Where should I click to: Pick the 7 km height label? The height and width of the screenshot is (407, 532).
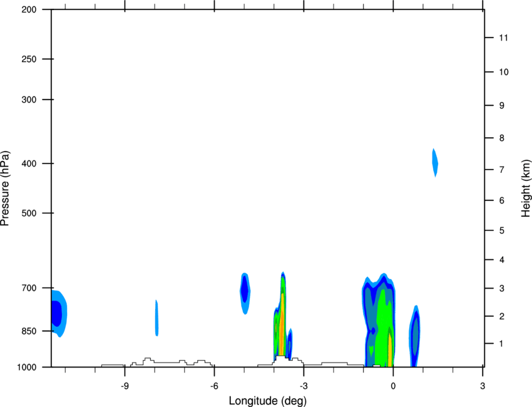pyautogui.click(x=502, y=170)
